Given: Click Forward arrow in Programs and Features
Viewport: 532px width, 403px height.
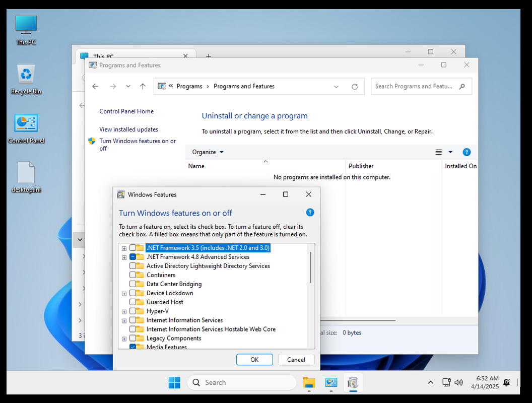Looking at the screenshot, I should coord(113,87).
